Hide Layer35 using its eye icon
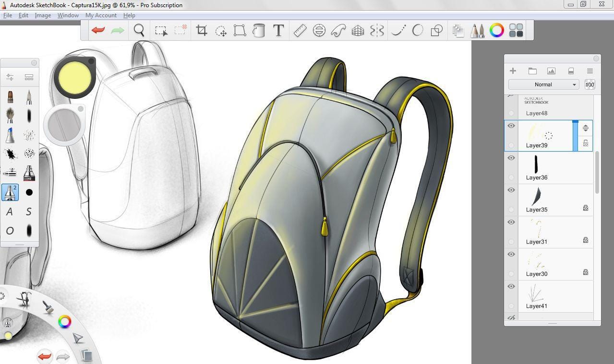This screenshot has width=614, height=364. coord(511,190)
